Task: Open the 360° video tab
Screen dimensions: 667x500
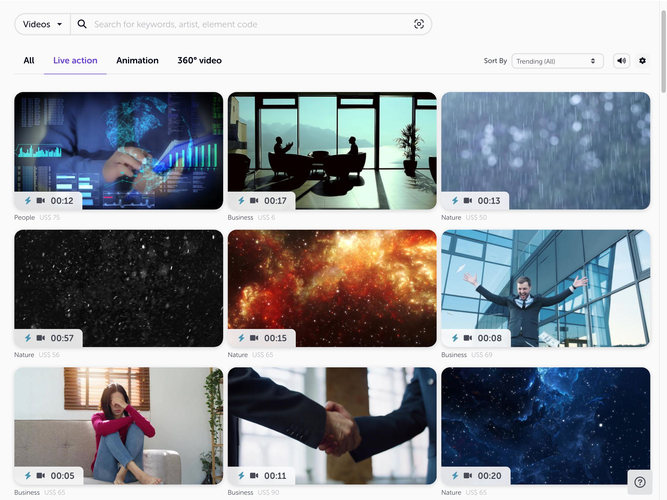Action: point(199,61)
